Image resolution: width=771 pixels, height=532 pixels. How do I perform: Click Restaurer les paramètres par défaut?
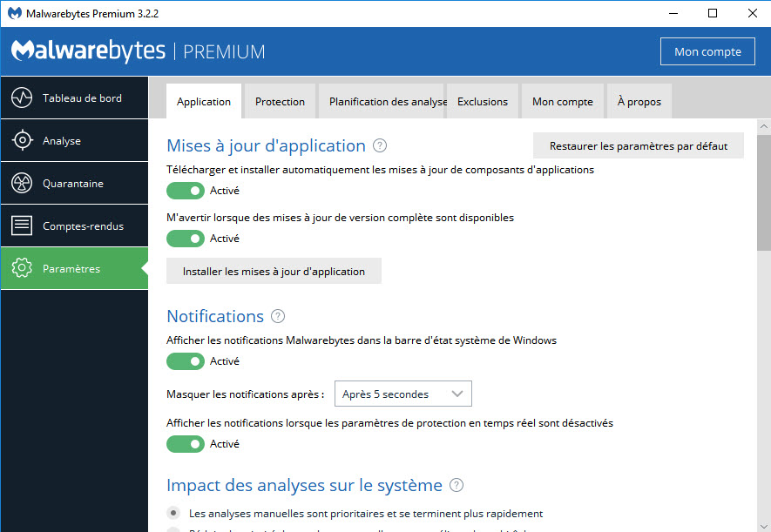[639, 146]
